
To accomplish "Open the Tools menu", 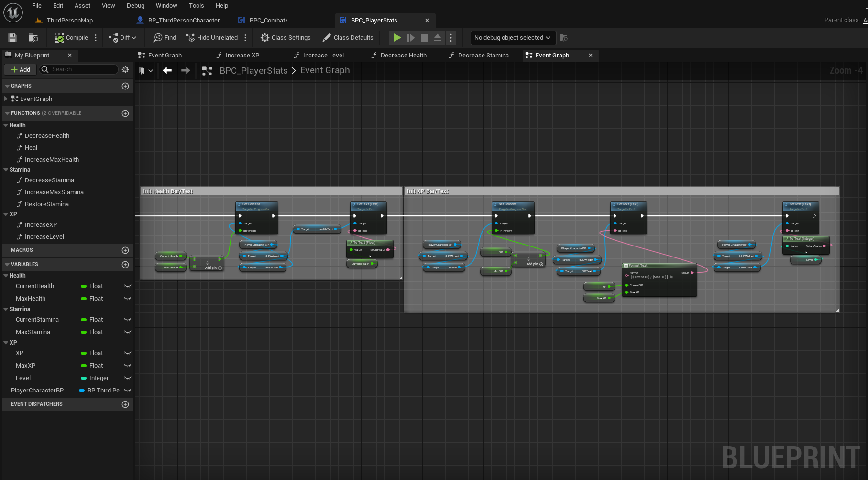I will click(196, 6).
